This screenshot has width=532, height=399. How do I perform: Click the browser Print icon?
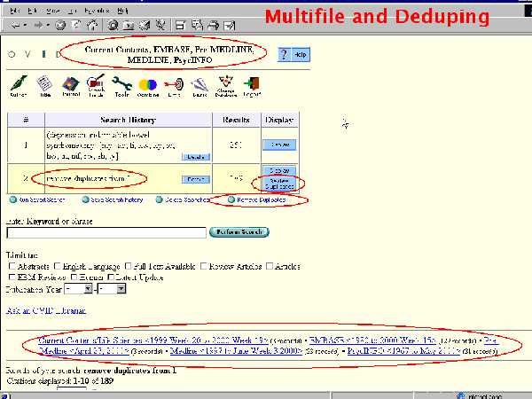[214, 25]
